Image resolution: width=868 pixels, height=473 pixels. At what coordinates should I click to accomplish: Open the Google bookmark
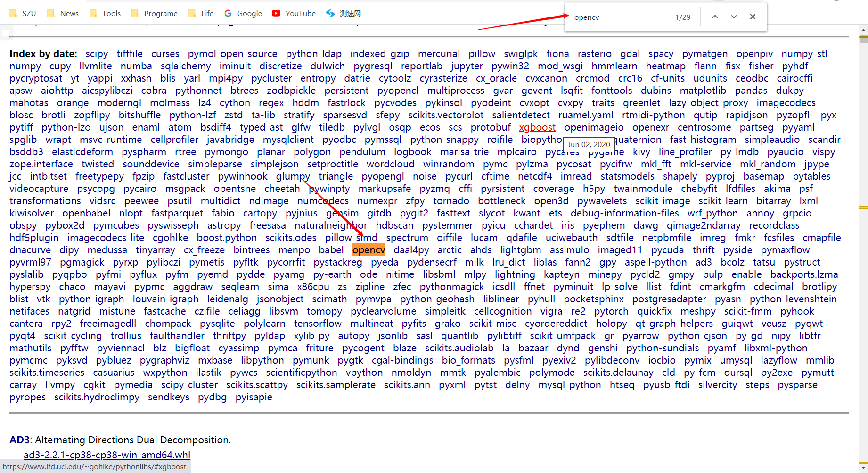point(243,13)
